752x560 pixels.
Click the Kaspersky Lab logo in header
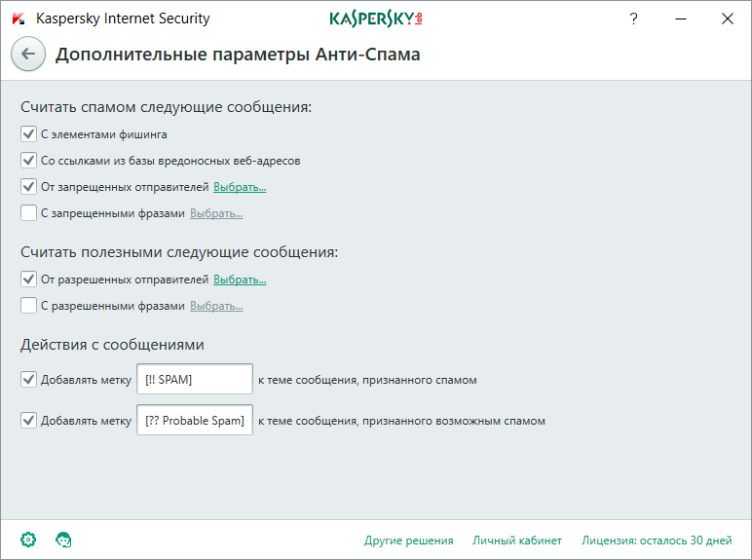tap(376, 19)
